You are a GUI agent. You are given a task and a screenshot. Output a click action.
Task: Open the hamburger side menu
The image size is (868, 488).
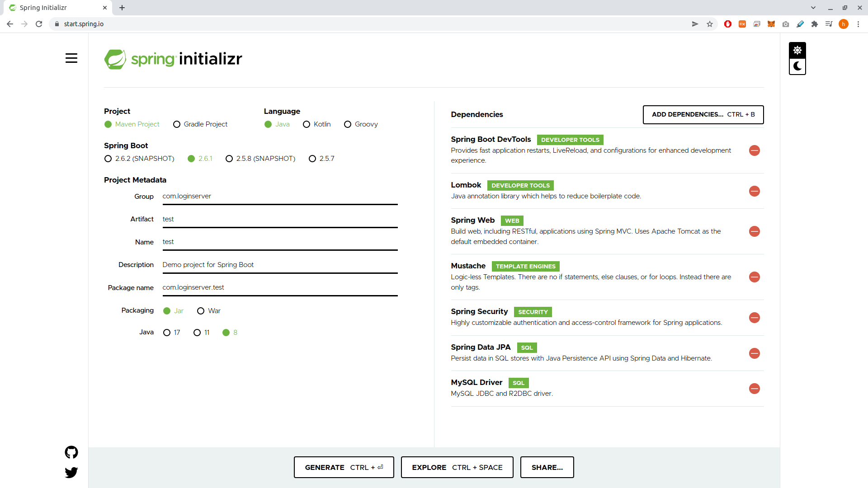point(71,58)
